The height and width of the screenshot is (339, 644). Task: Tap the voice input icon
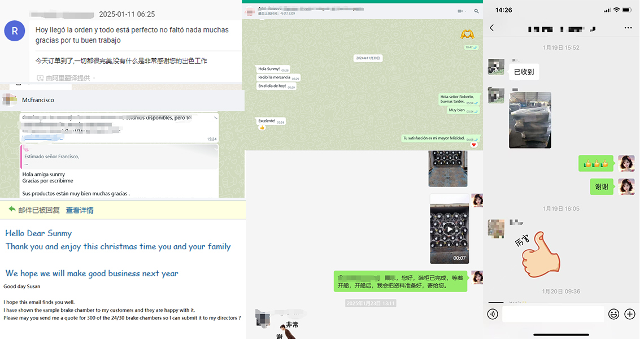tap(493, 314)
